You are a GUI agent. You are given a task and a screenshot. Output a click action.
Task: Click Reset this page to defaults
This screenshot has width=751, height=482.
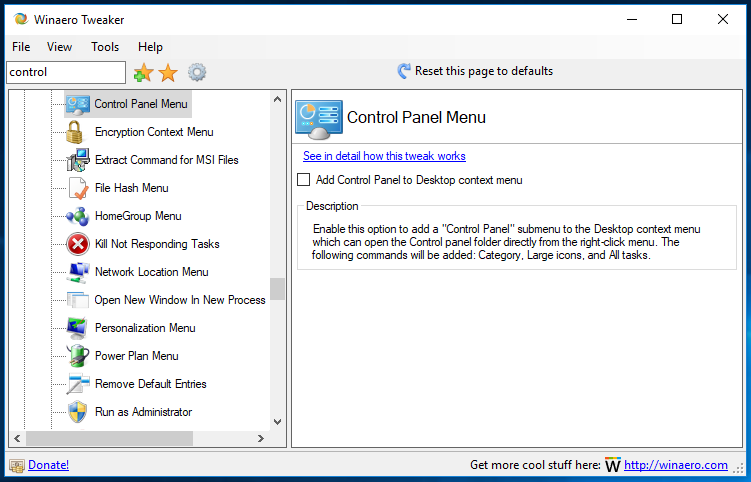475,71
